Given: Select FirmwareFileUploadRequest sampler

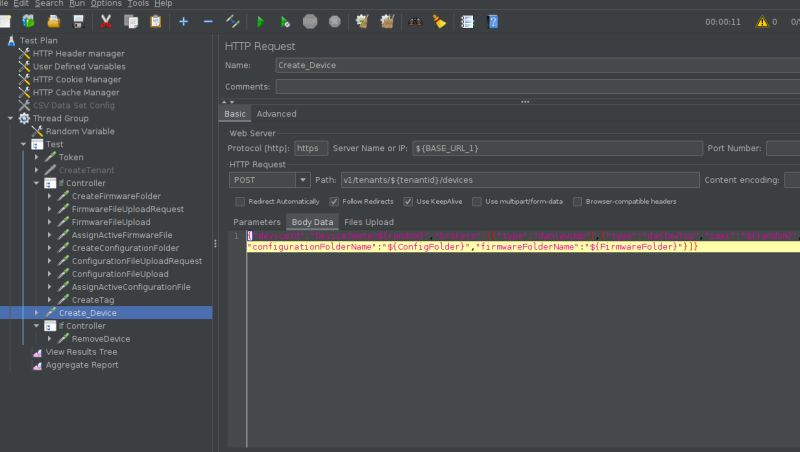Looking at the screenshot, I should 128,209.
